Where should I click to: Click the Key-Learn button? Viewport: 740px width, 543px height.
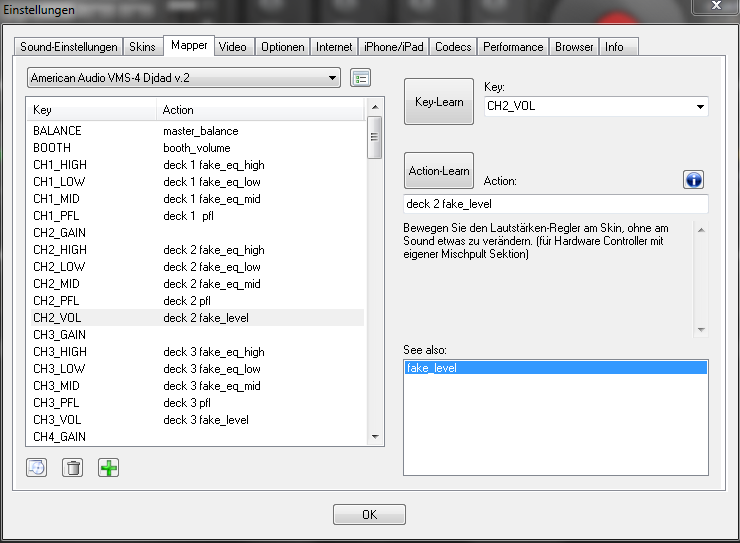click(439, 101)
